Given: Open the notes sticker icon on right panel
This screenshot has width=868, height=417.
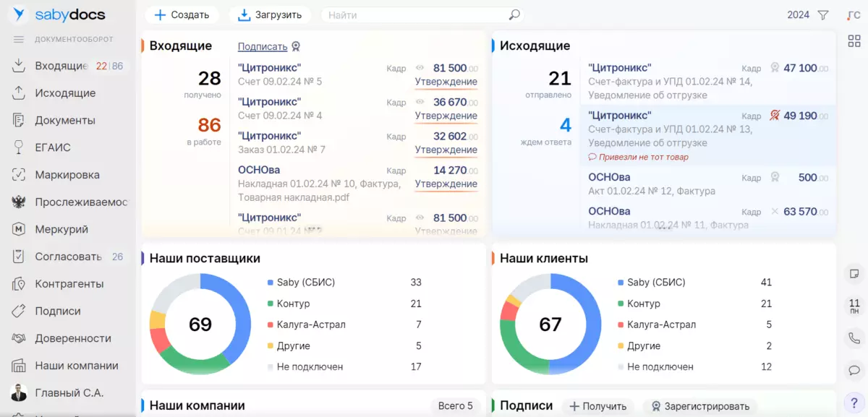Looking at the screenshot, I should [x=854, y=273].
